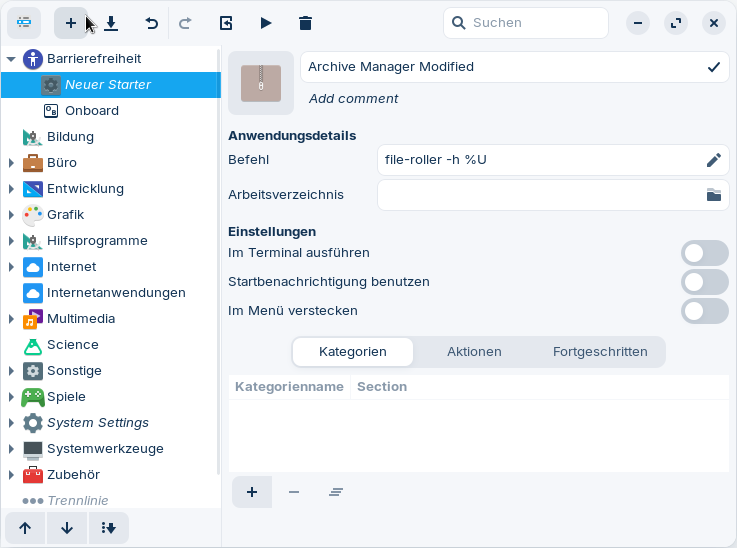This screenshot has width=737, height=548.
Task: Select the System Settings category
Action: click(x=111, y=423)
